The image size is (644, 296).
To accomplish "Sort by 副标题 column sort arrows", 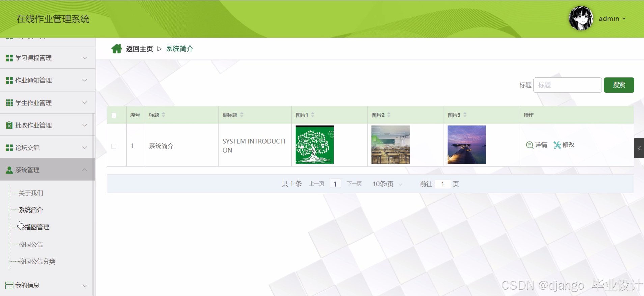I will click(x=242, y=115).
